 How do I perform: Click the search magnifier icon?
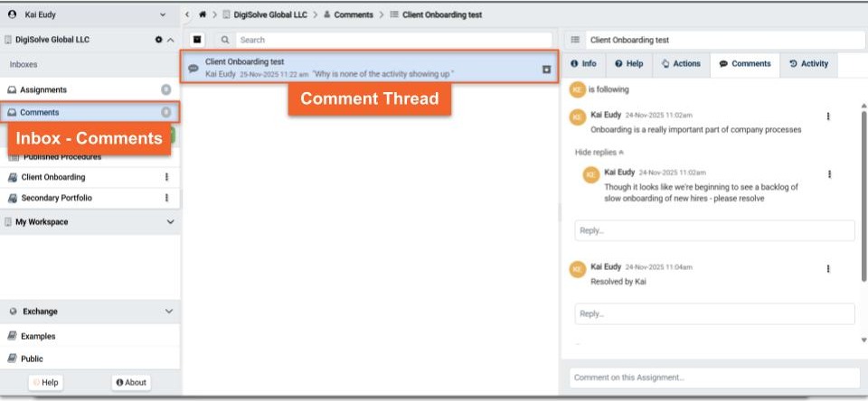pos(225,40)
